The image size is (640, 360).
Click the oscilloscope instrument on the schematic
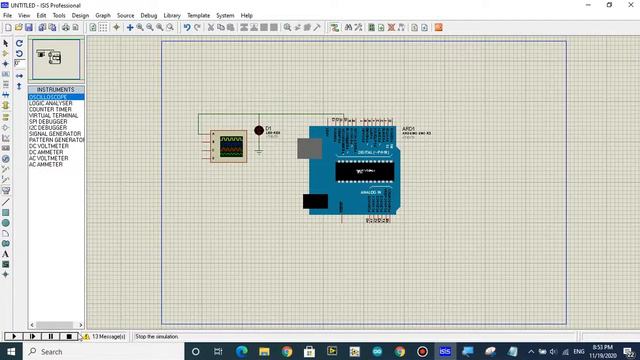[228, 147]
